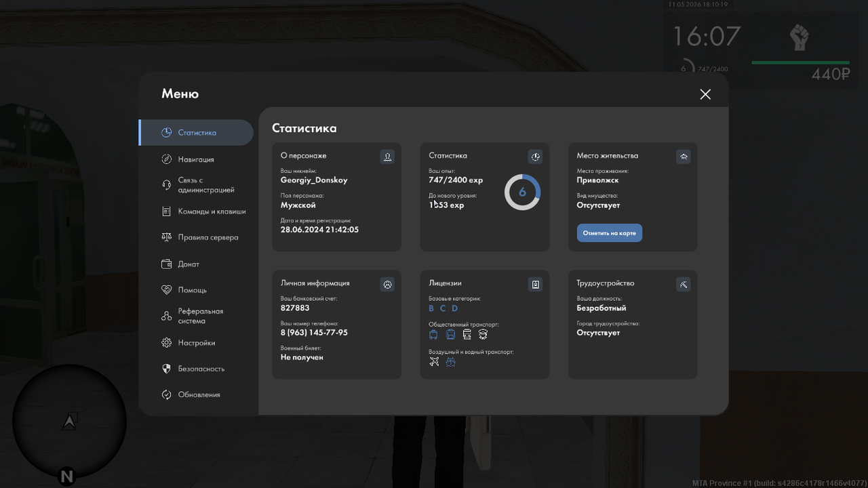The image size is (868, 488).
Task: Click license category C
Action: tap(443, 308)
